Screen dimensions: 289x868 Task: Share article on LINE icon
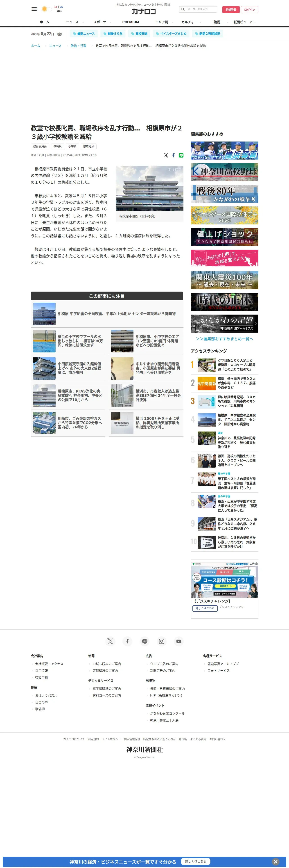181,155
